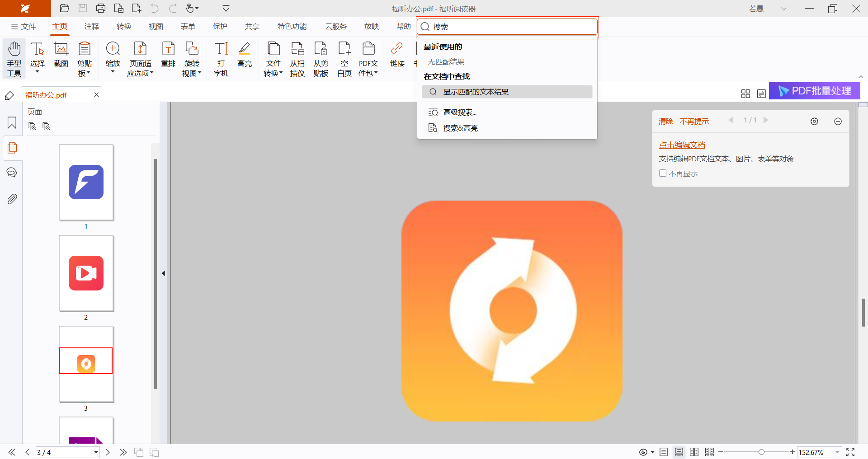Click the Link (链接) tool

[x=397, y=55]
